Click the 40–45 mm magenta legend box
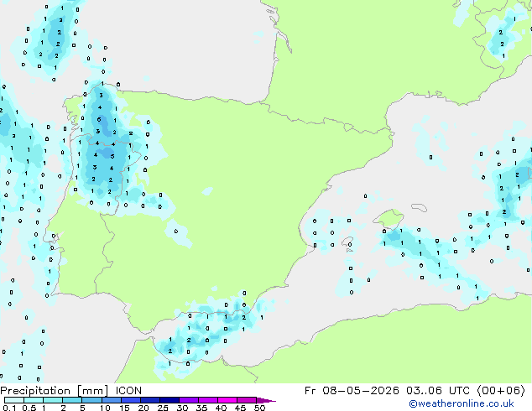532x411 pixels. 227,400
